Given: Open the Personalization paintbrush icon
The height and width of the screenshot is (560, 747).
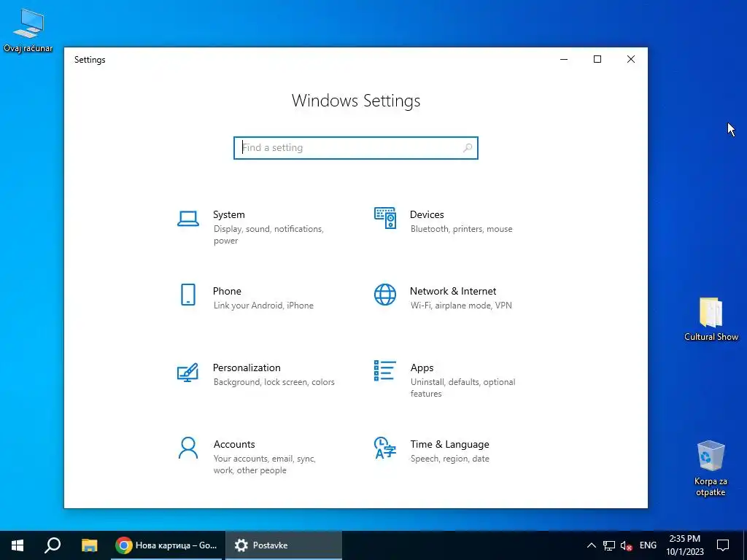Looking at the screenshot, I should (187, 373).
